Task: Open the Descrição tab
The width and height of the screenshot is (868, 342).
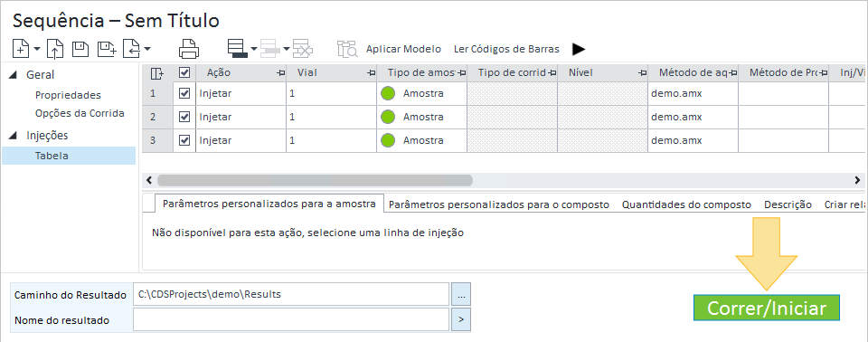Action: [x=788, y=204]
